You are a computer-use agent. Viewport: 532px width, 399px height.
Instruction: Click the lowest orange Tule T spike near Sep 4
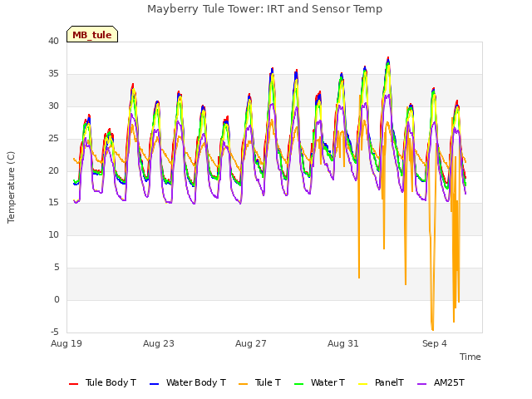[x=432, y=329]
